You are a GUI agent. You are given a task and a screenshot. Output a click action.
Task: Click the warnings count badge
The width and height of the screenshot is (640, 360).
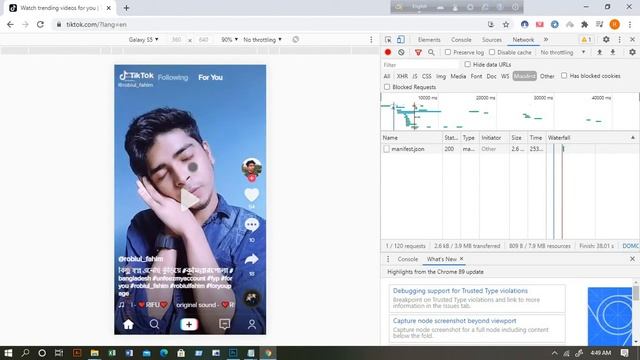586,40
